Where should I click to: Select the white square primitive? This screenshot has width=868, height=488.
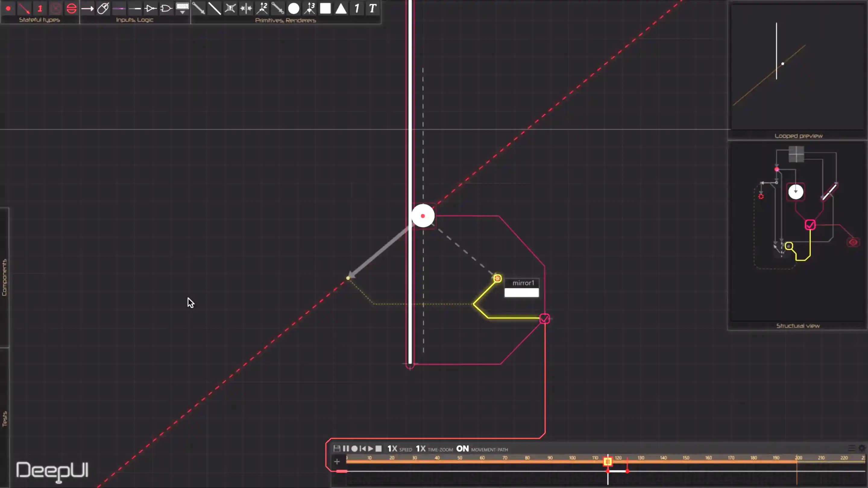(x=325, y=8)
